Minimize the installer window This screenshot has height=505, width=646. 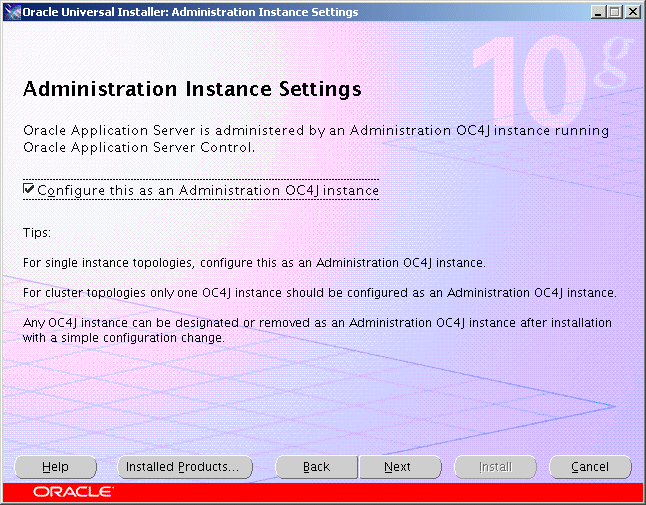pyautogui.click(x=598, y=12)
